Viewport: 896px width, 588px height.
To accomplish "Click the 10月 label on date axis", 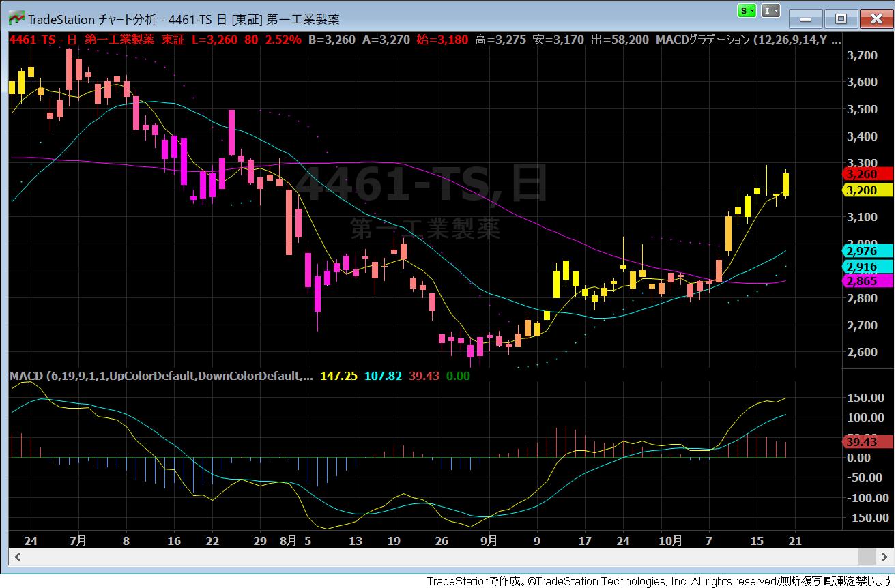I will (671, 541).
